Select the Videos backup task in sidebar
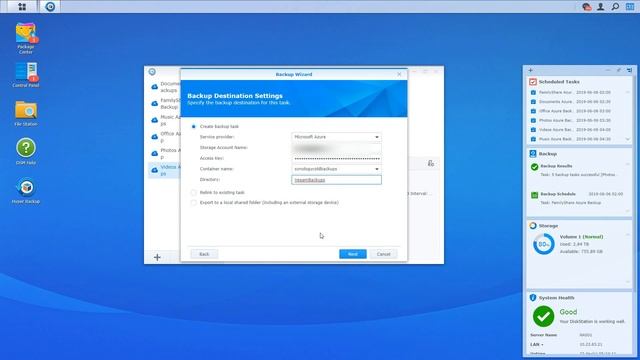 (x=165, y=170)
